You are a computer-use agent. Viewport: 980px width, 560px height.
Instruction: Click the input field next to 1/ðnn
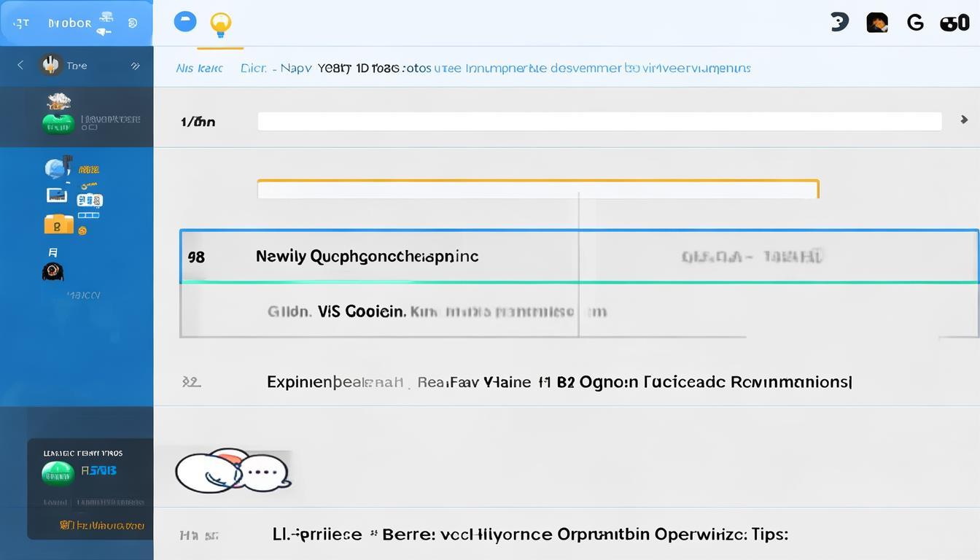(x=599, y=122)
